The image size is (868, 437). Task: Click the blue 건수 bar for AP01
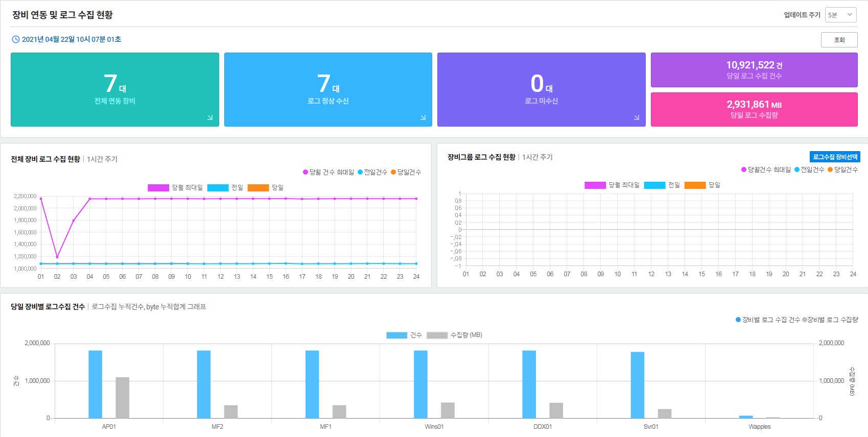(x=96, y=384)
